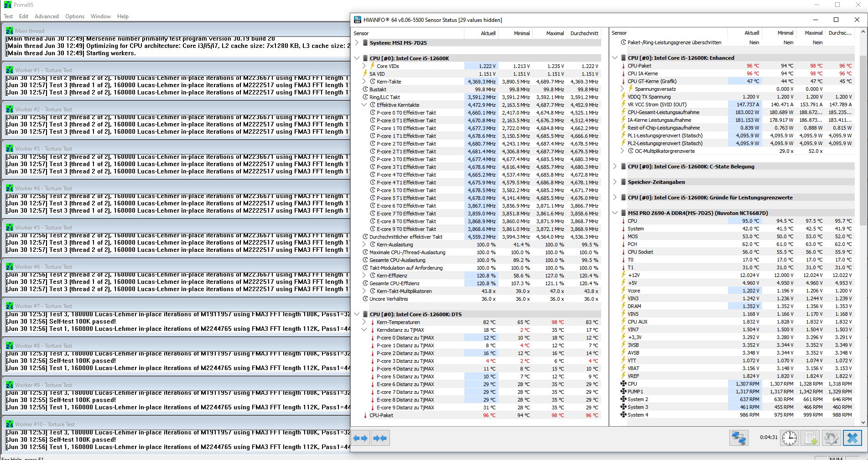Screen dimensions: 868x460
Task: Click the Durchschnitt column header in left sensor pane
Action: pos(583,33)
